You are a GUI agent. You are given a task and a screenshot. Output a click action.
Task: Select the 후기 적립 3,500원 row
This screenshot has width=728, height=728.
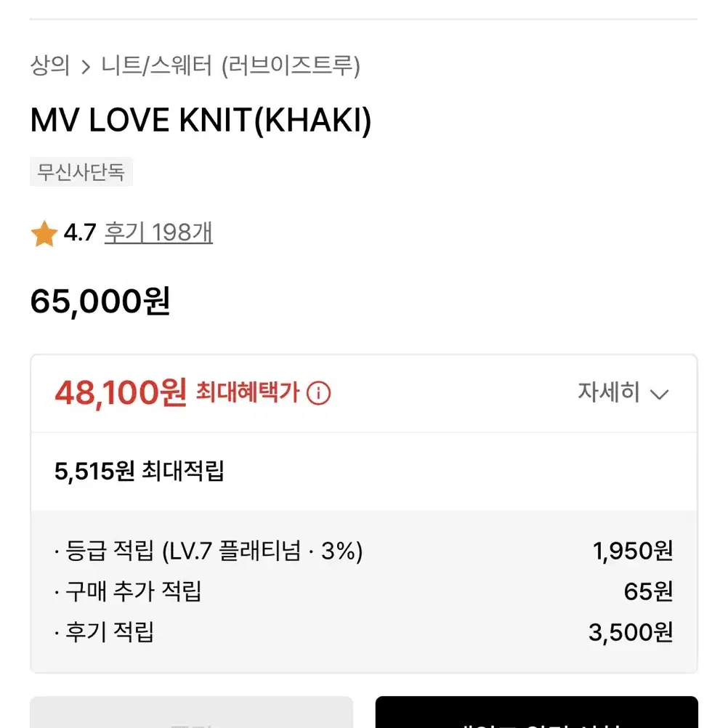click(x=364, y=632)
